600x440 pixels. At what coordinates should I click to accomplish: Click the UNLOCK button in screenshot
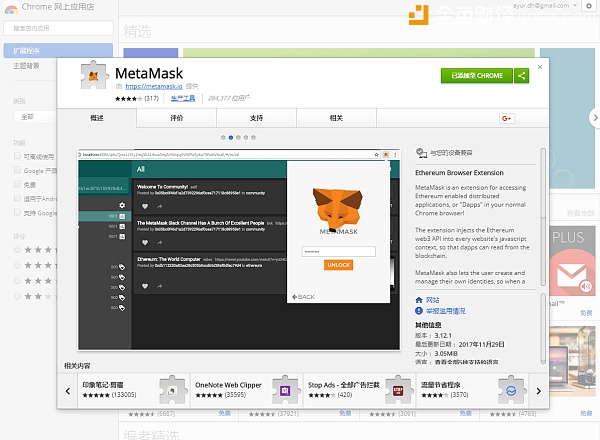pyautogui.click(x=338, y=265)
